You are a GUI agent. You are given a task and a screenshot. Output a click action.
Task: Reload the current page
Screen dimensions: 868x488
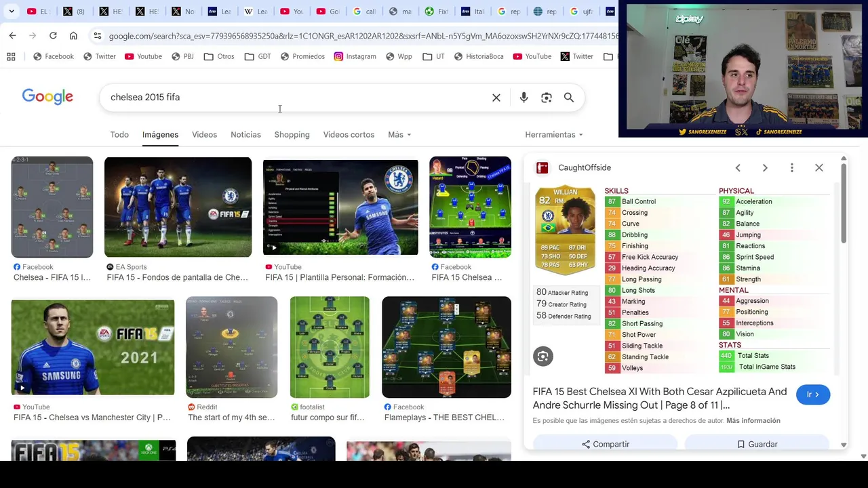[53, 35]
